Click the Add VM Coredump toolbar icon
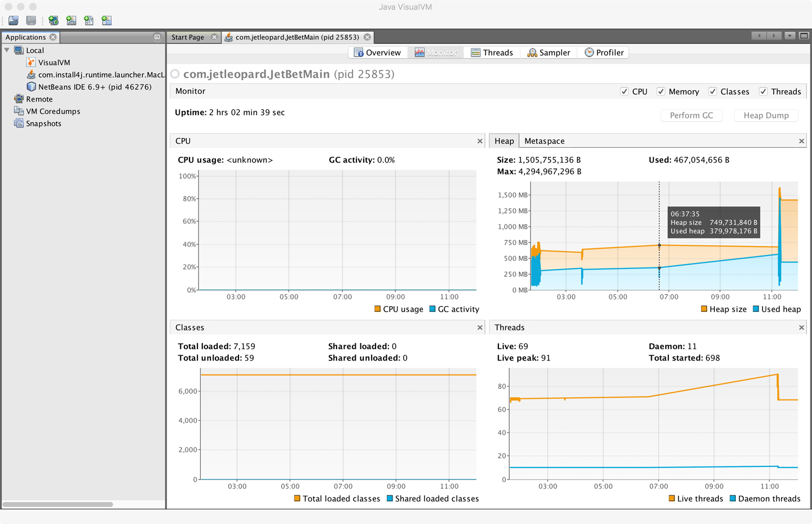This screenshot has height=524, width=812. click(89, 21)
